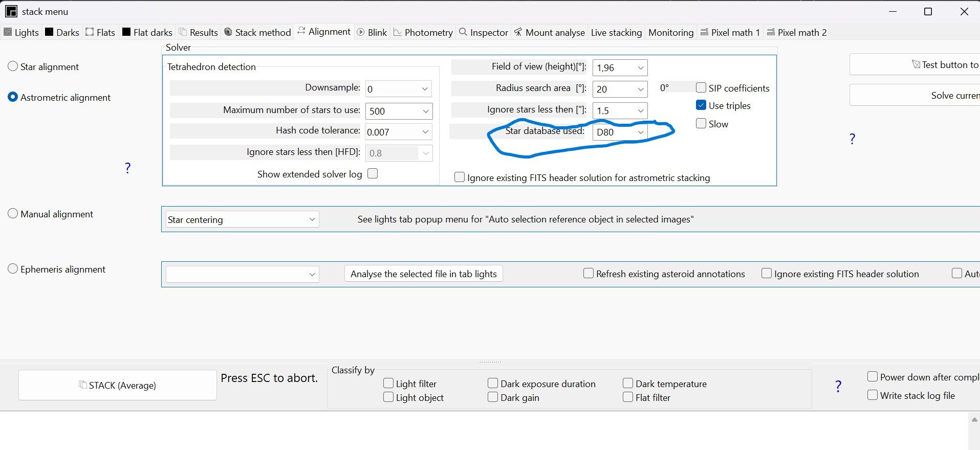Tick the Dark exposure duration checkbox
The height and width of the screenshot is (450, 980).
coord(493,384)
